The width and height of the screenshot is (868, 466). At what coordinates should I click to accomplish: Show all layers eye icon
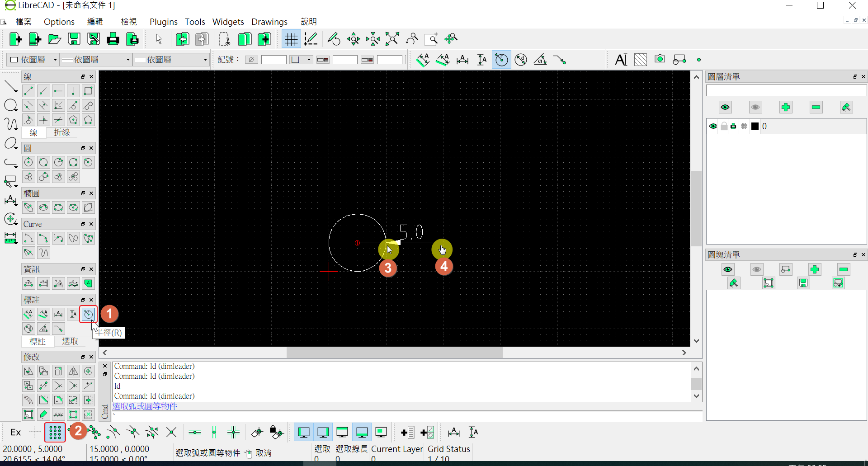pyautogui.click(x=725, y=107)
